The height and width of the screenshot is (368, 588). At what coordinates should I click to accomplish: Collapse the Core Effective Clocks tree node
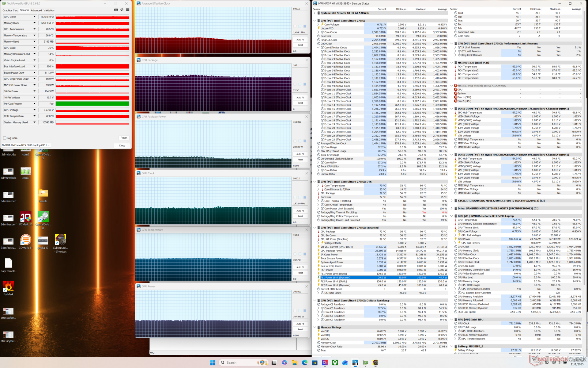(x=318, y=48)
